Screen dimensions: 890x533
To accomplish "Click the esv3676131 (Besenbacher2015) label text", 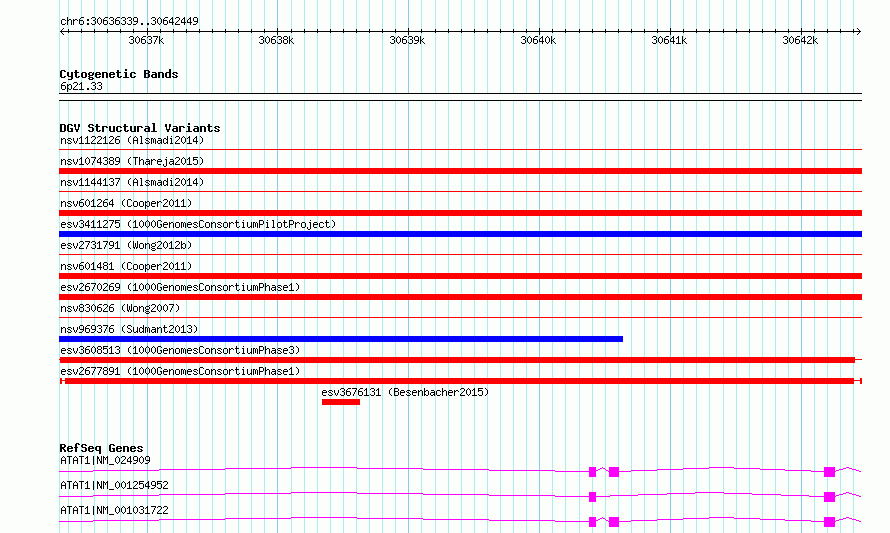I will pos(405,392).
